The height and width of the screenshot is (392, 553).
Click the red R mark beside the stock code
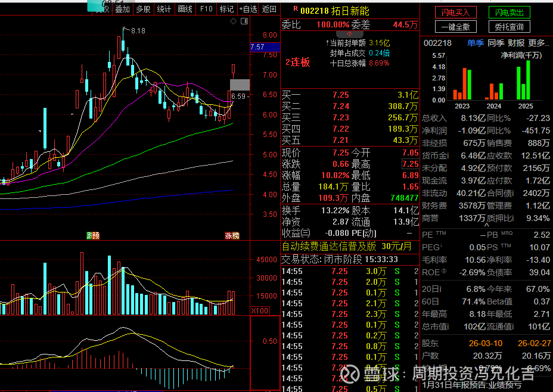coord(296,8)
